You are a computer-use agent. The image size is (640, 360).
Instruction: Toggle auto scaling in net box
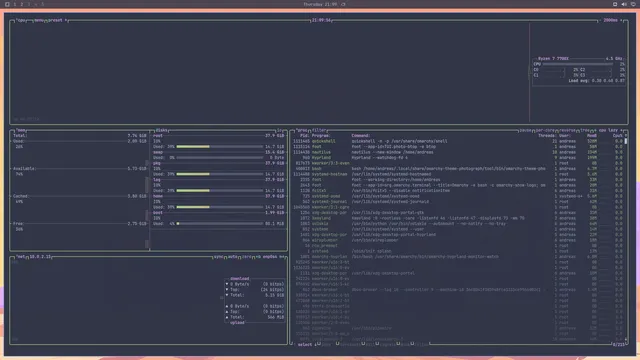point(233,257)
